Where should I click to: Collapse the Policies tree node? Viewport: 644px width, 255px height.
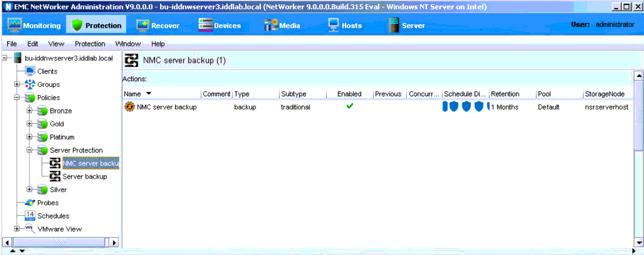click(x=17, y=97)
